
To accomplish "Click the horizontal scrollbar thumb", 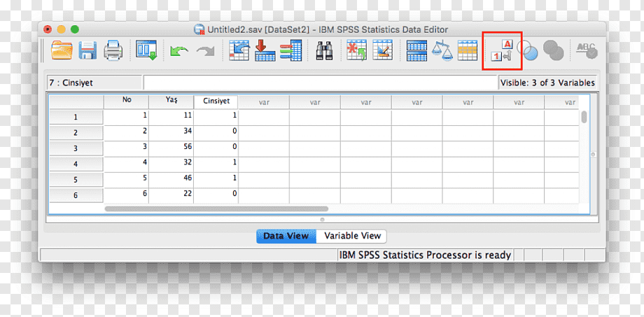I will click(216, 209).
